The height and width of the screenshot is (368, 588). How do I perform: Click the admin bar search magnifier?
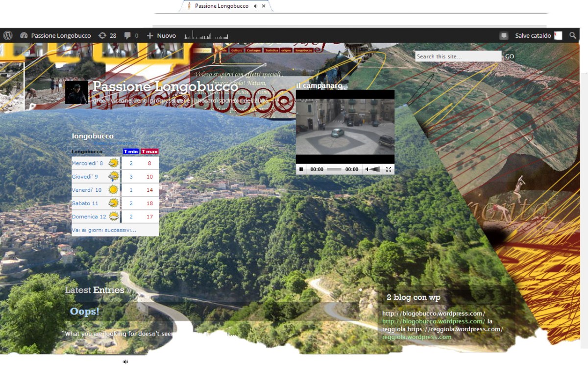[573, 35]
